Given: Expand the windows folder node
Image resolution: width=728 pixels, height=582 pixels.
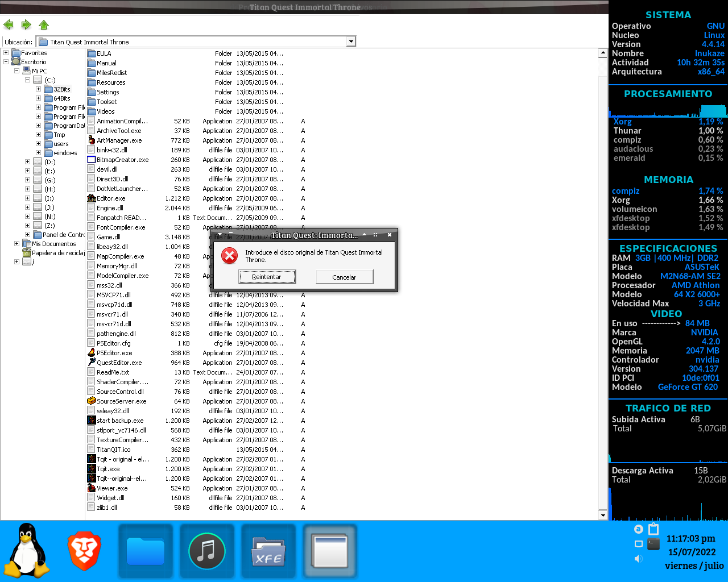Looking at the screenshot, I should 38,153.
